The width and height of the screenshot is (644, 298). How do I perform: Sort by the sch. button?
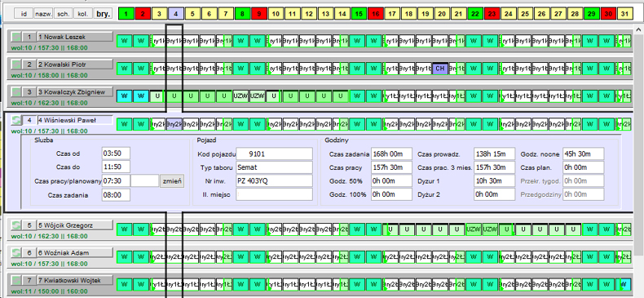(x=64, y=14)
